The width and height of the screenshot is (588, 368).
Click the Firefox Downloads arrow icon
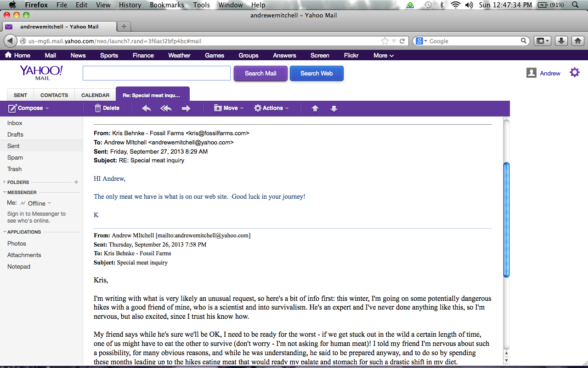(561, 41)
